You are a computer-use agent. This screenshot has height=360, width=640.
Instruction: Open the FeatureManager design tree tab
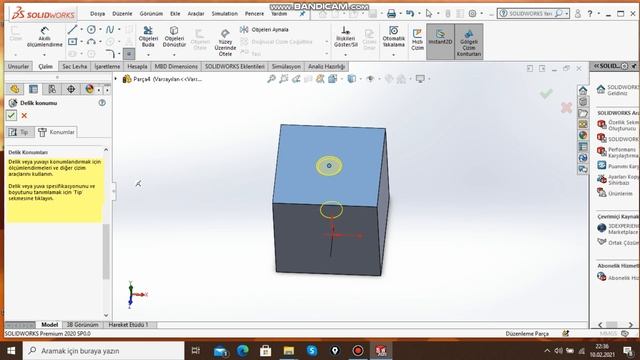15,89
